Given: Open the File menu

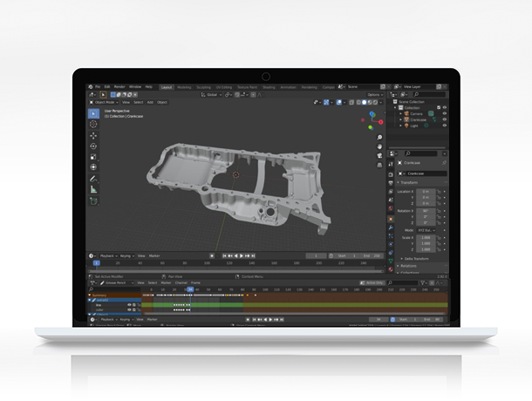Looking at the screenshot, I should (x=98, y=87).
